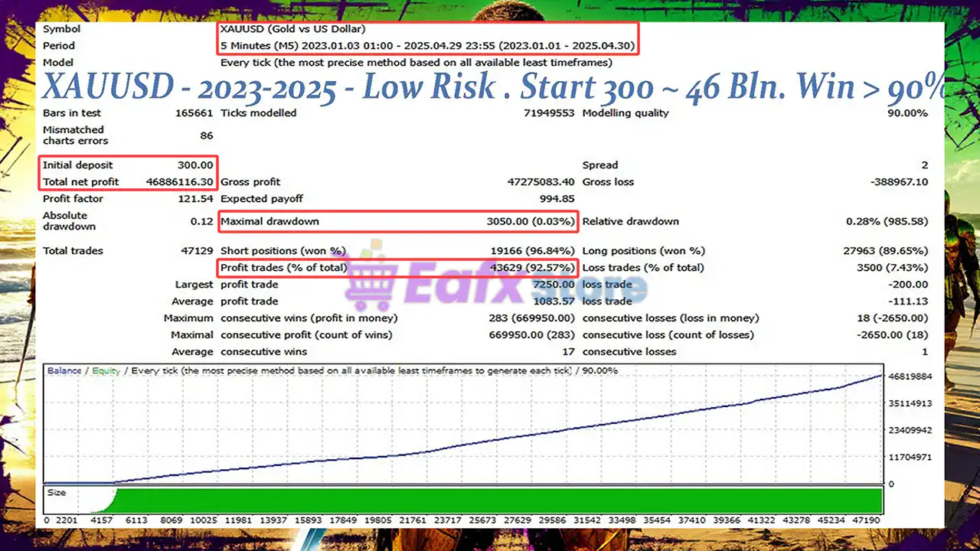Click the Maximal drawdown value
Image resolution: width=980 pixels, height=551 pixels.
(x=531, y=222)
